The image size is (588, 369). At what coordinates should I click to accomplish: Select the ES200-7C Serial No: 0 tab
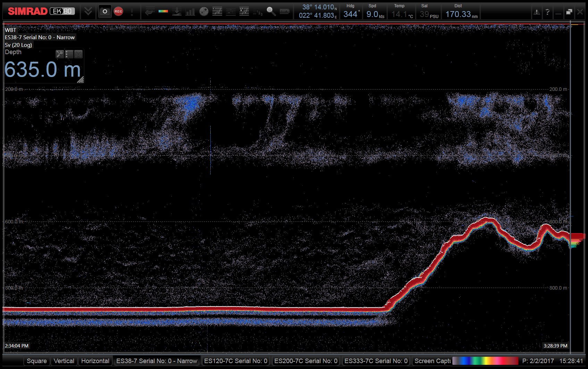click(306, 361)
